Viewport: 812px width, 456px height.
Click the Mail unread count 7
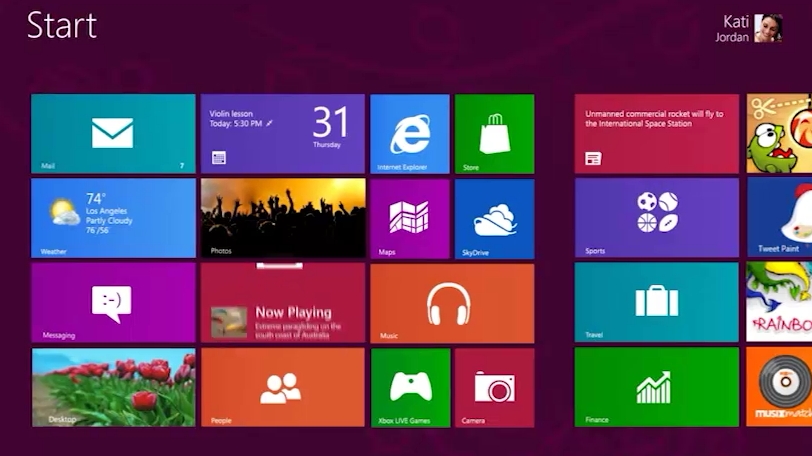tap(182, 166)
